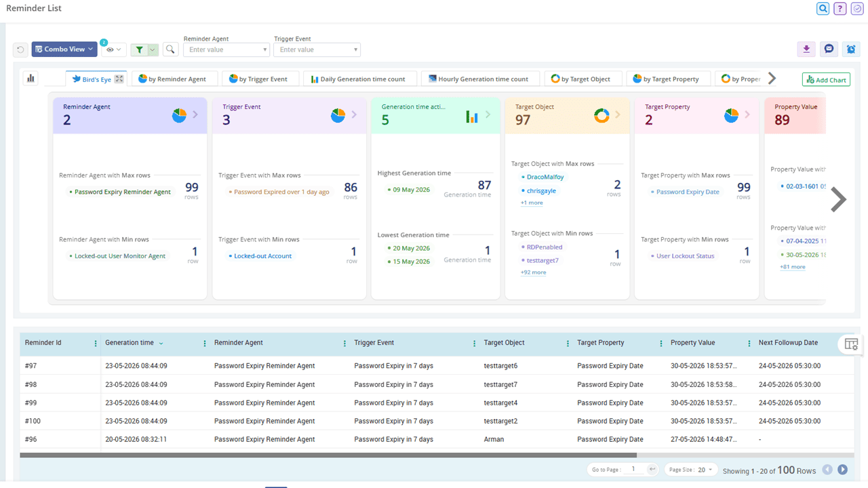Expand the filter dropdown arrow
The image size is (868, 488).
tap(153, 49)
